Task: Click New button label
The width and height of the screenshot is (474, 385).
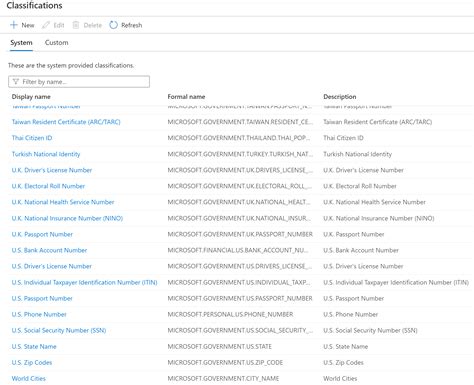Action: (28, 25)
